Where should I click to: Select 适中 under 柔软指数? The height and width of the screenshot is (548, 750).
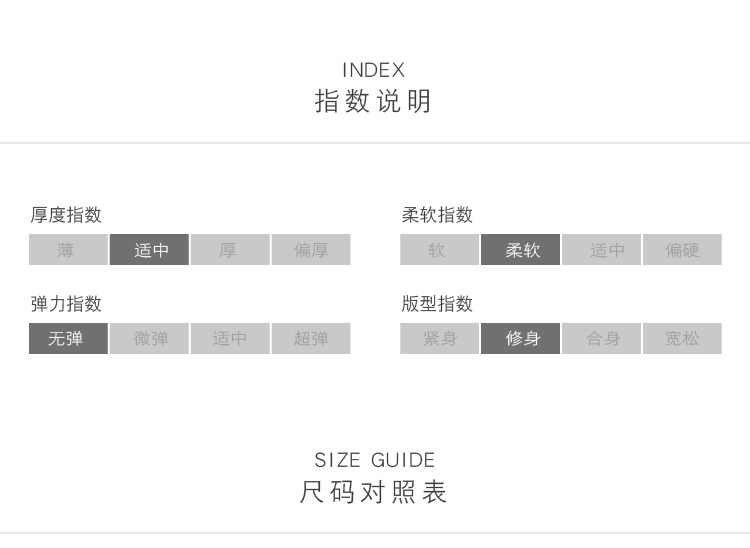(x=601, y=250)
